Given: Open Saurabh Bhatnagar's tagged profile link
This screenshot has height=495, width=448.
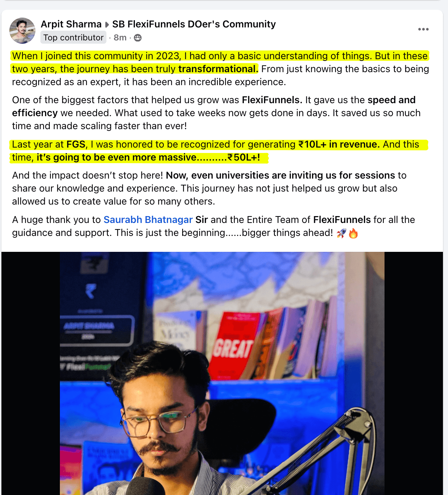Looking at the screenshot, I should pyautogui.click(x=148, y=220).
